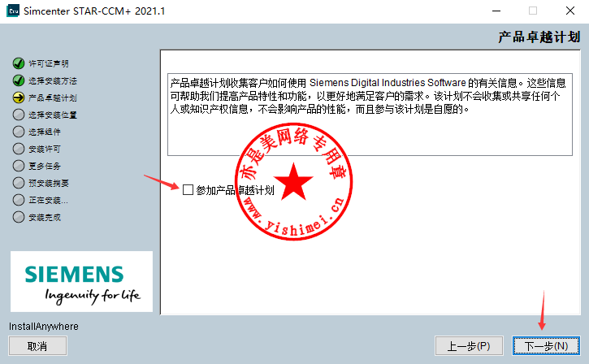
Task: Select the 选择组件 step label
Action: click(x=45, y=132)
